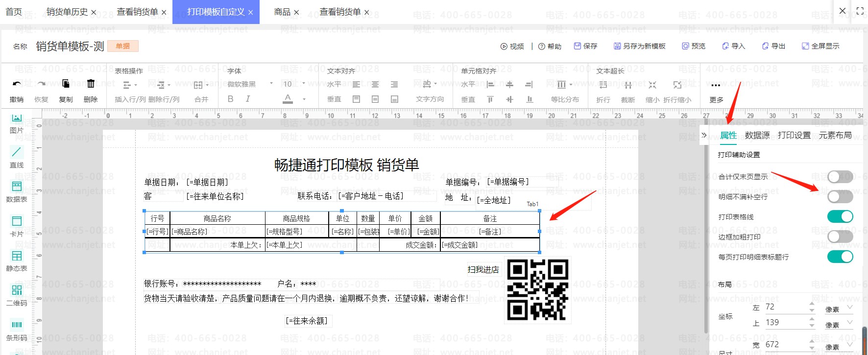Open the font color picker swatch

[288, 99]
